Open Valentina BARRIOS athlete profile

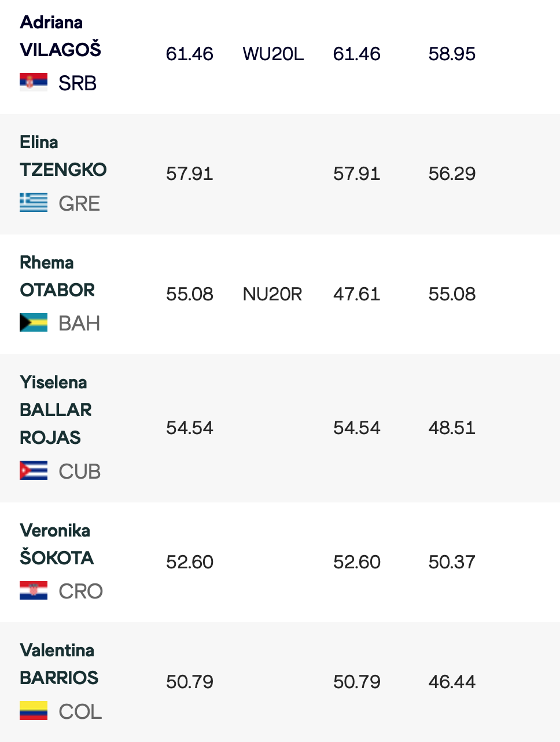click(58, 664)
